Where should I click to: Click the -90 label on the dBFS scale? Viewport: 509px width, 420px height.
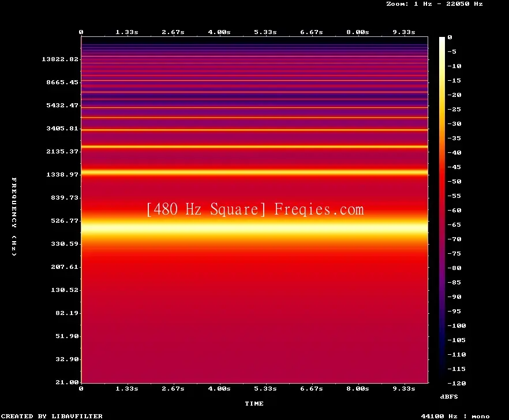(x=454, y=297)
